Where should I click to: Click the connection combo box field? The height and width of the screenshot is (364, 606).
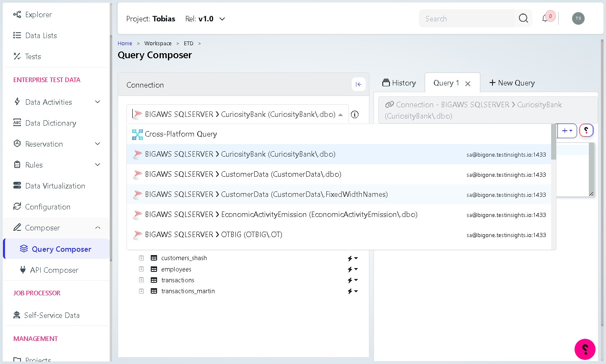(237, 114)
